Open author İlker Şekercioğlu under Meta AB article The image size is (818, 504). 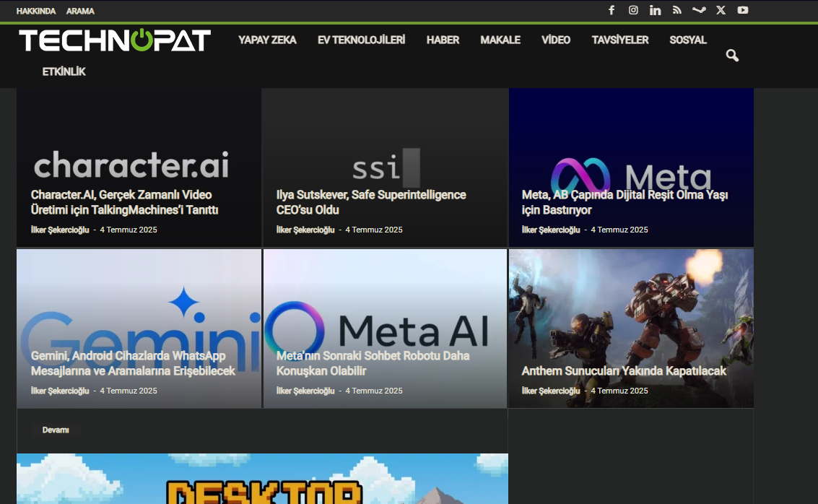click(x=551, y=230)
